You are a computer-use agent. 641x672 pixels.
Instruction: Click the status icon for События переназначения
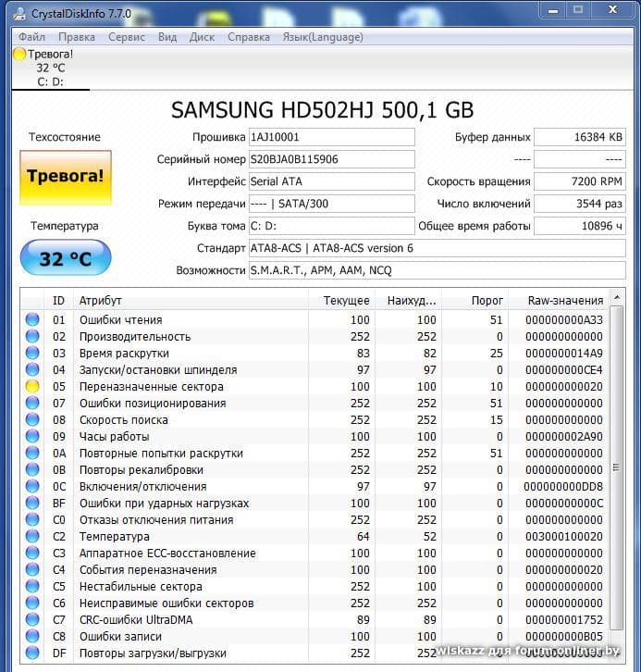(x=32, y=569)
